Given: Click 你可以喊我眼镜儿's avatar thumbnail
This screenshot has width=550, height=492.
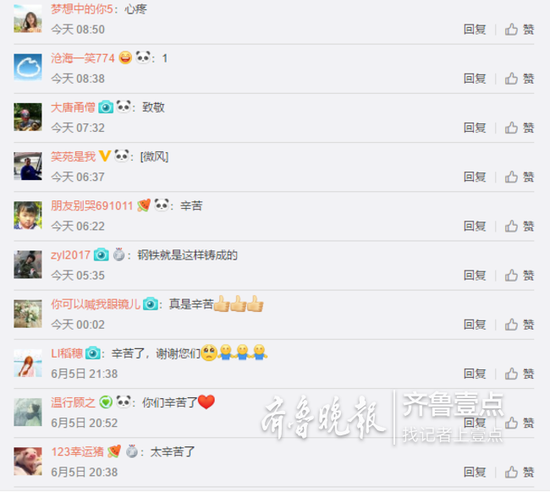Looking at the screenshot, I should coord(28,314).
